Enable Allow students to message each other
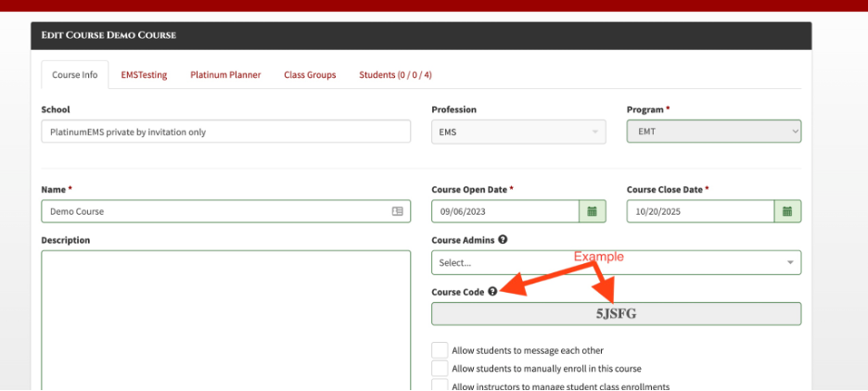This screenshot has width=868, height=391. [440, 351]
